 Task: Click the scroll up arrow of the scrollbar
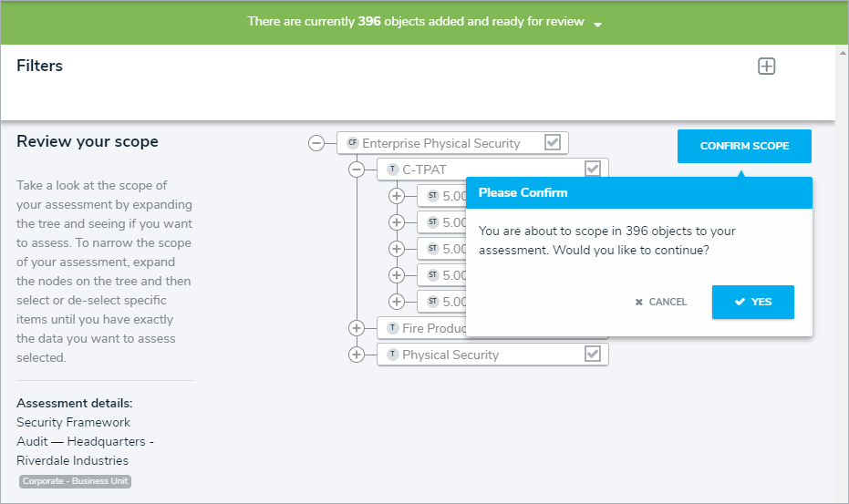(x=843, y=53)
